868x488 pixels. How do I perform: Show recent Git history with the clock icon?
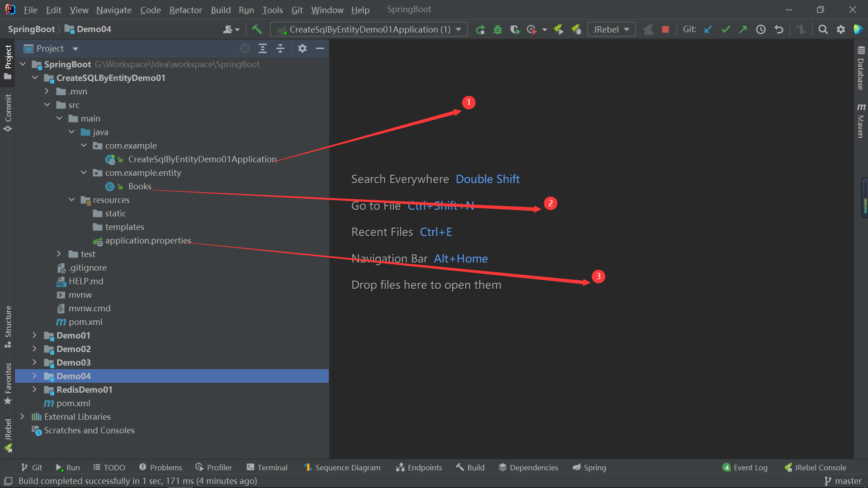click(760, 29)
